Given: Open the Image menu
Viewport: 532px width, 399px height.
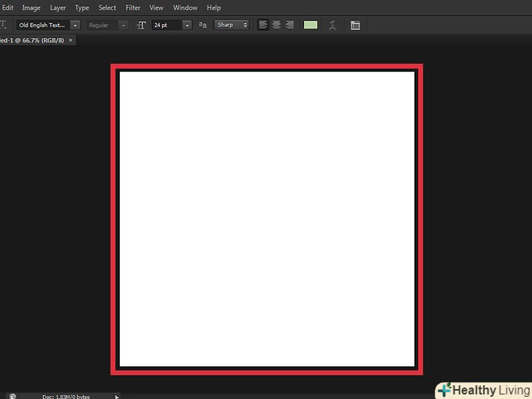Looking at the screenshot, I should (x=31, y=7).
